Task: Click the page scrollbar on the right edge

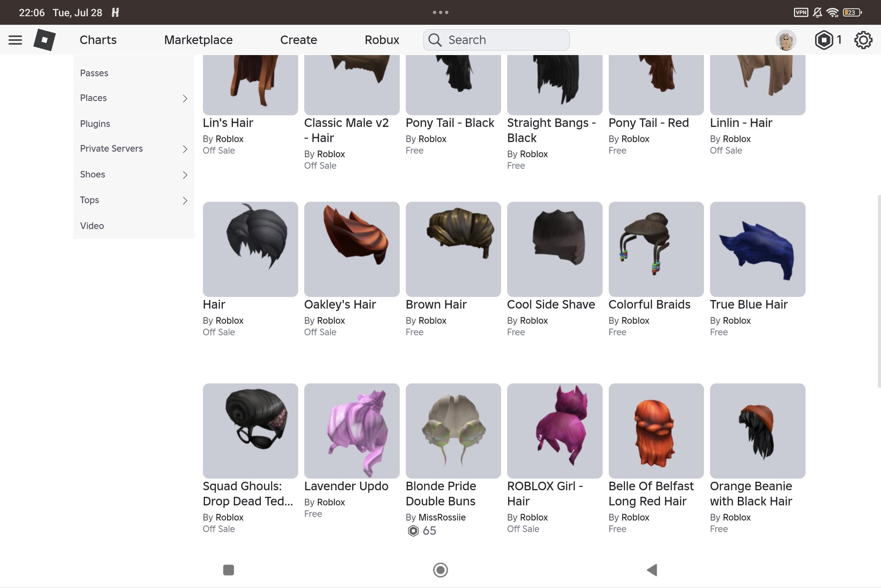Action: point(879,291)
